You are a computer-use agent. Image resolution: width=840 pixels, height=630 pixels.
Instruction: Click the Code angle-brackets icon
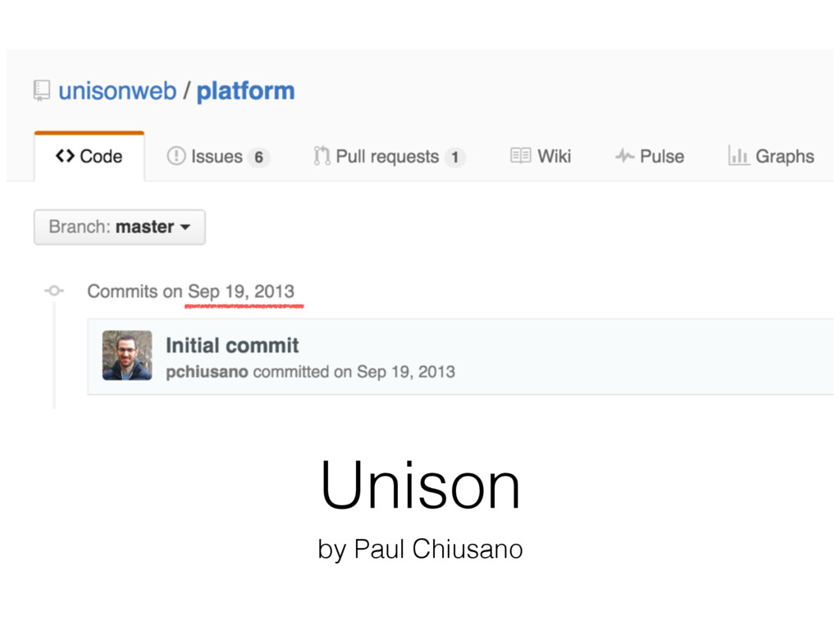(x=65, y=156)
